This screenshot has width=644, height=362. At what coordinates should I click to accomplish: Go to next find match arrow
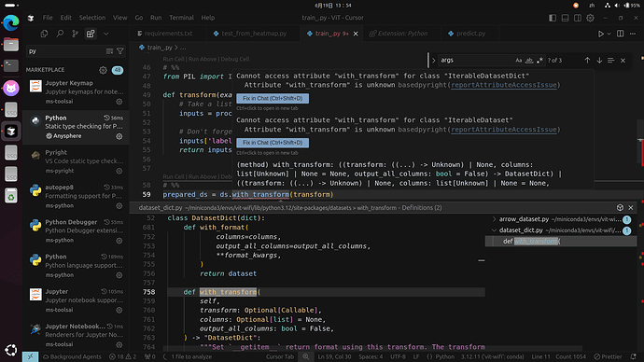point(599,61)
